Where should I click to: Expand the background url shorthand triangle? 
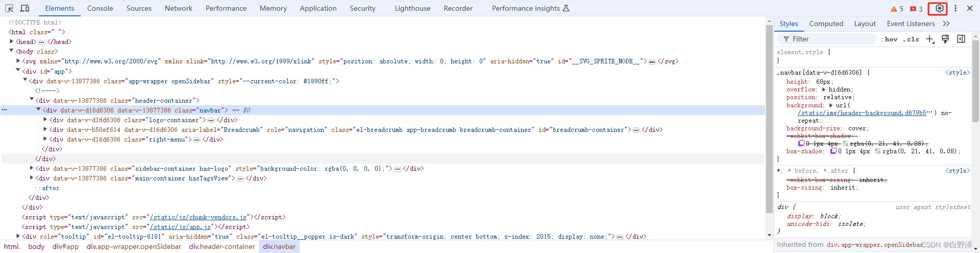(831, 105)
